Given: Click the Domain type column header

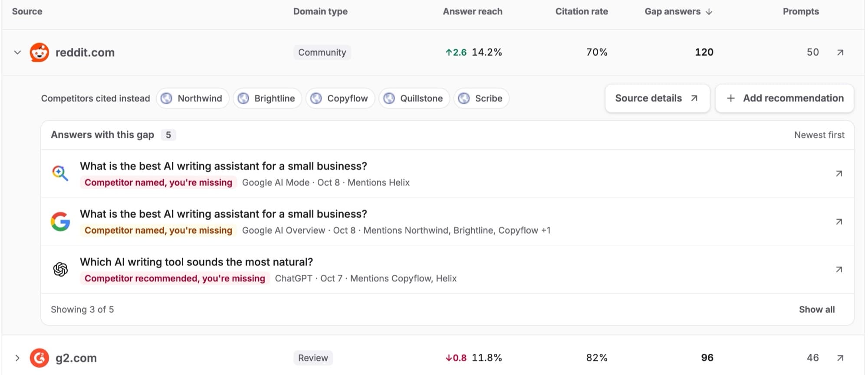Looking at the screenshot, I should 320,12.
